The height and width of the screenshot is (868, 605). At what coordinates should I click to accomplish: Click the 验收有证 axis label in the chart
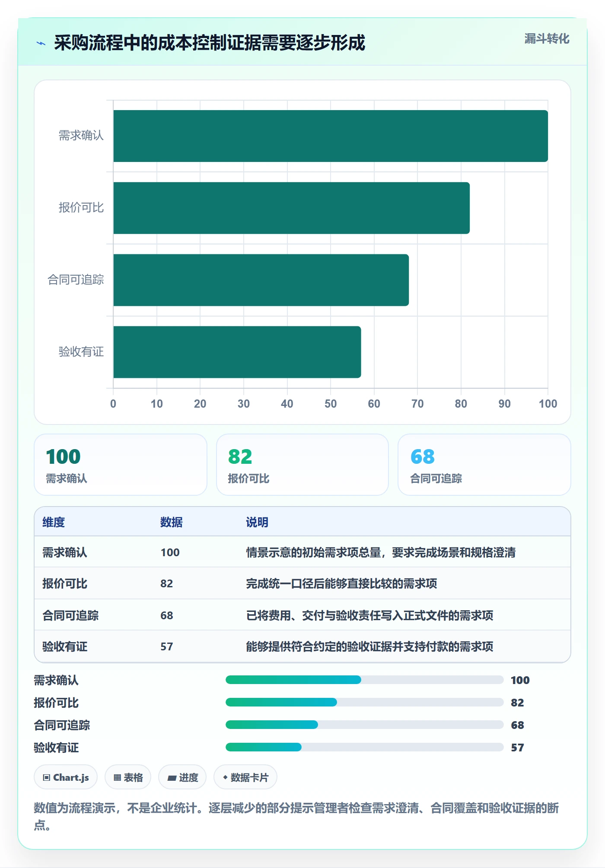81,352
